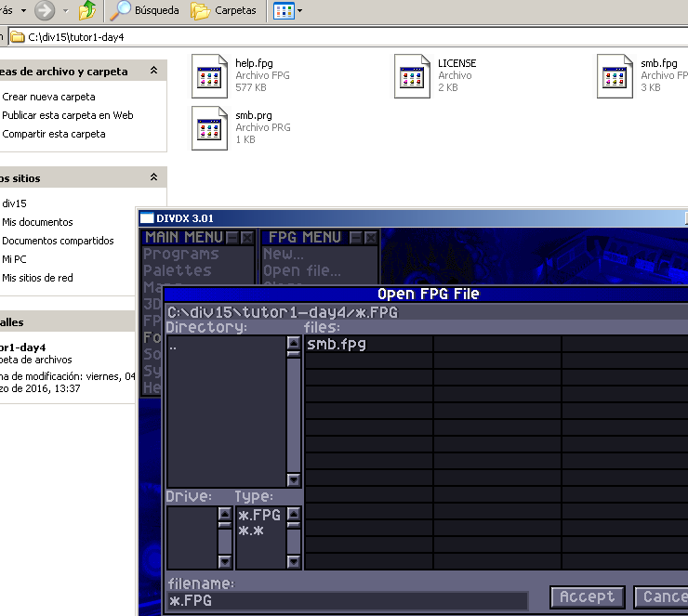Open Mis documentos link
The height and width of the screenshot is (616, 688).
pos(37,222)
